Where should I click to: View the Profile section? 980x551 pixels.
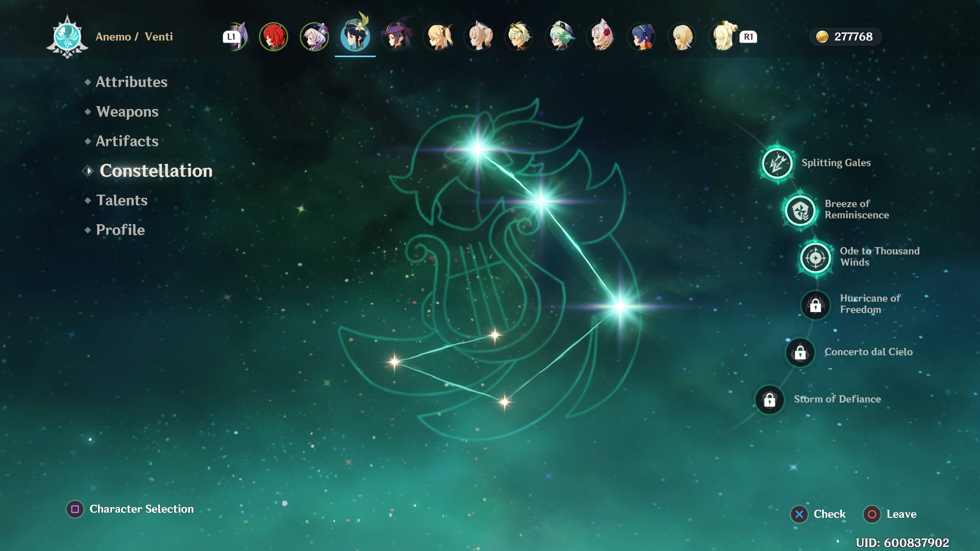coord(120,230)
